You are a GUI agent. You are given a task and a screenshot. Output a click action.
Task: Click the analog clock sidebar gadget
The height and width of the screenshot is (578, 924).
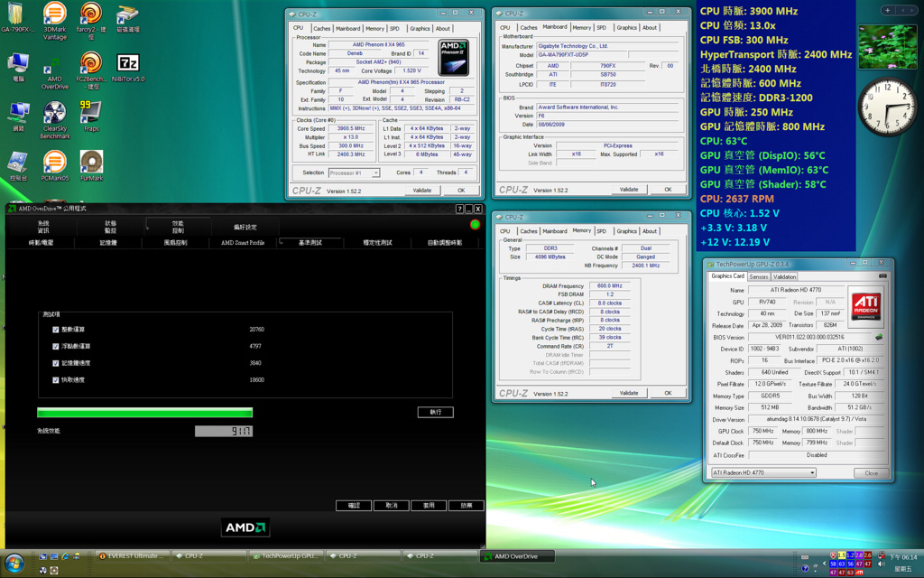coord(887,107)
